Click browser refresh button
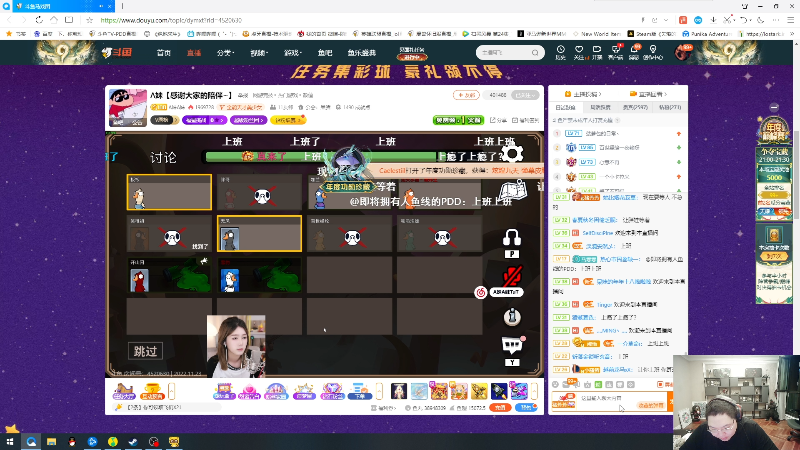 click(39, 20)
